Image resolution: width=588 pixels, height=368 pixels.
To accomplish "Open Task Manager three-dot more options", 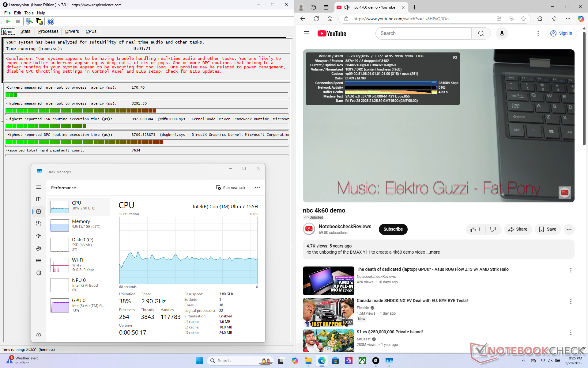I will point(257,188).
